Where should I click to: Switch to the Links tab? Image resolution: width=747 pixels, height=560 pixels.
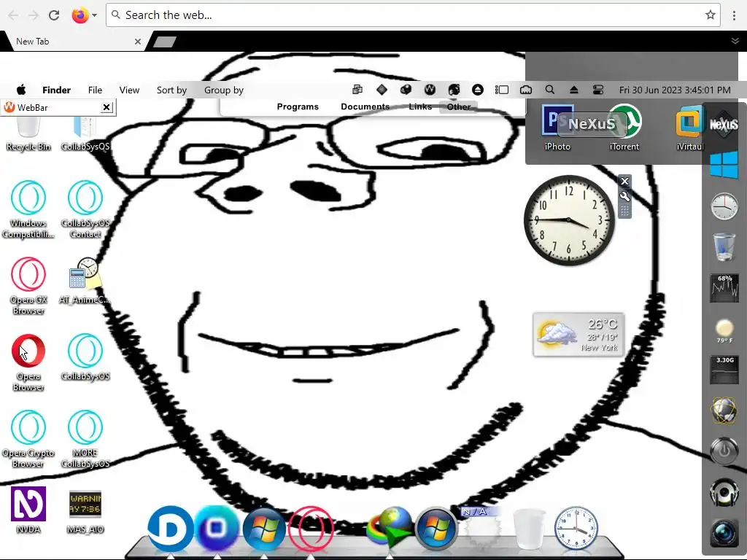tap(420, 106)
